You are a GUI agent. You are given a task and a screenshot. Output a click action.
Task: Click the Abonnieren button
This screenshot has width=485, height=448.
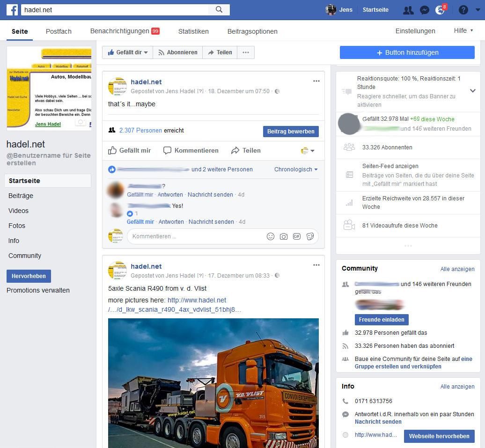pyautogui.click(x=177, y=52)
